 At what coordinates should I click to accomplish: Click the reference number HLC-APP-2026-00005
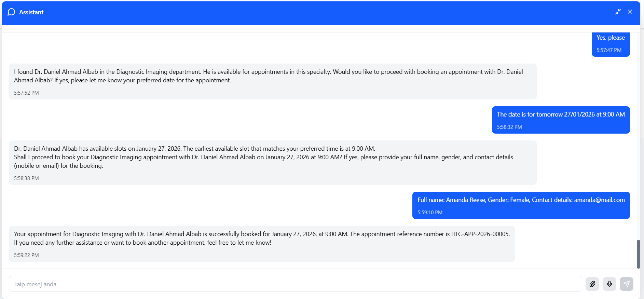[480, 234]
